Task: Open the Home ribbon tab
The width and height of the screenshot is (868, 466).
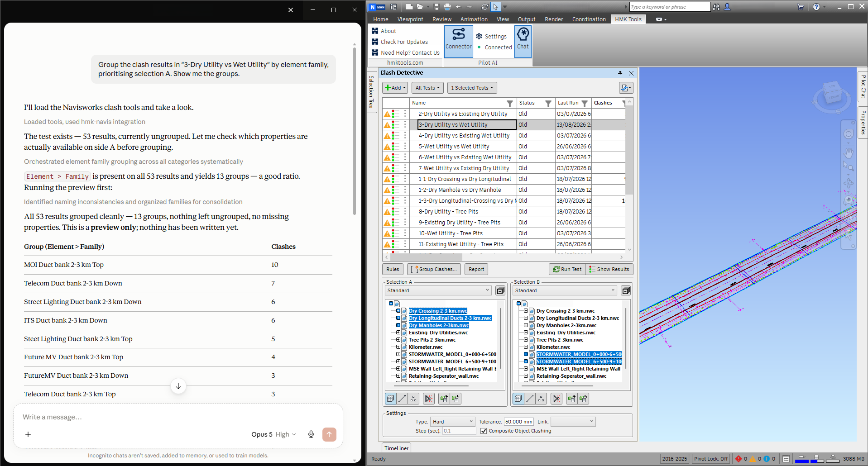Action: point(381,19)
